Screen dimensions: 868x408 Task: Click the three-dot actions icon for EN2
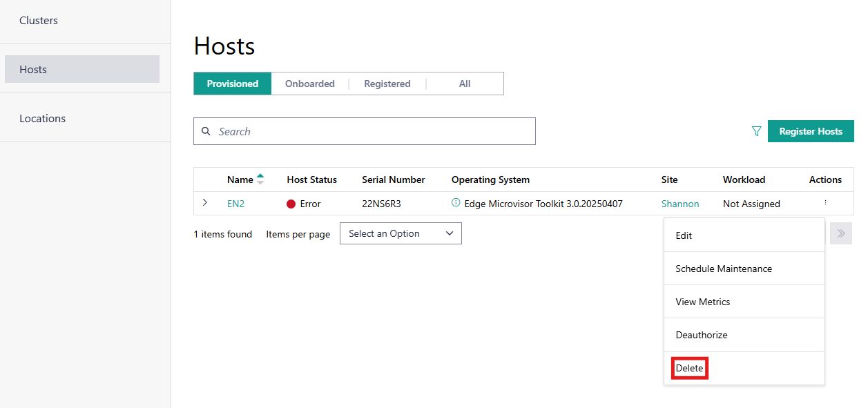825,203
